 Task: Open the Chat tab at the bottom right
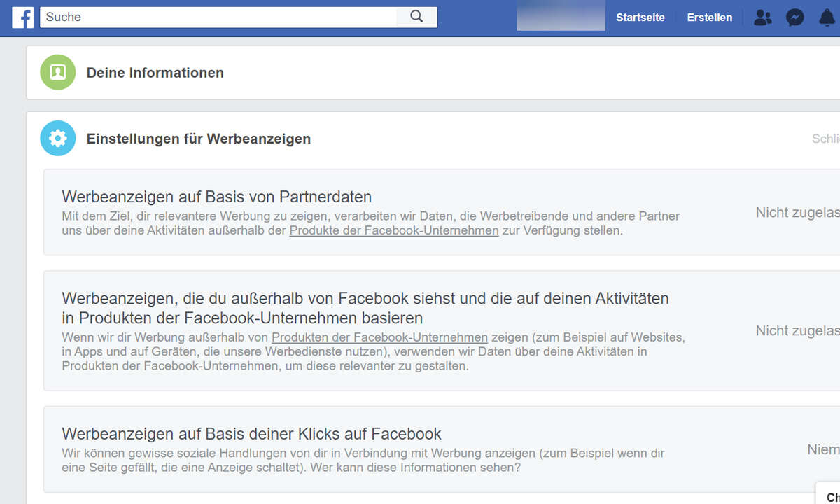pos(829,494)
